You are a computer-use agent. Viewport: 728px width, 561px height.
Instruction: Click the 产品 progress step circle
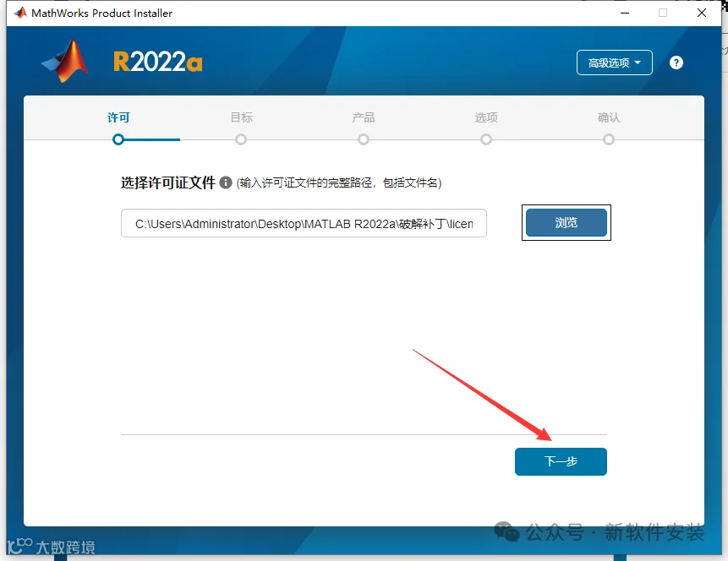pyautogui.click(x=364, y=139)
